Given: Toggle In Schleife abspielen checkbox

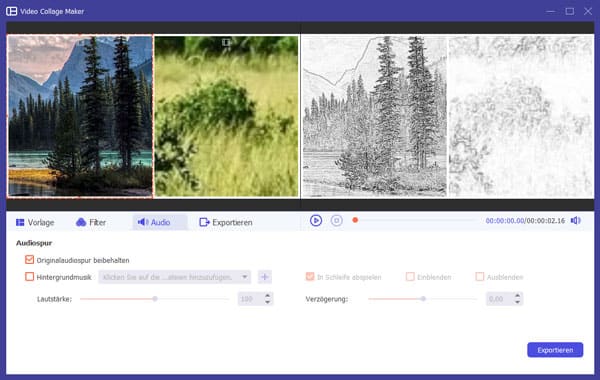Looking at the screenshot, I should click(310, 277).
